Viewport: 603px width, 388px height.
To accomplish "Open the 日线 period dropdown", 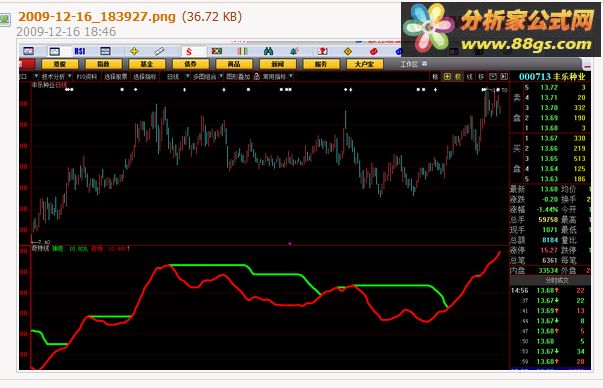I will coord(188,76).
